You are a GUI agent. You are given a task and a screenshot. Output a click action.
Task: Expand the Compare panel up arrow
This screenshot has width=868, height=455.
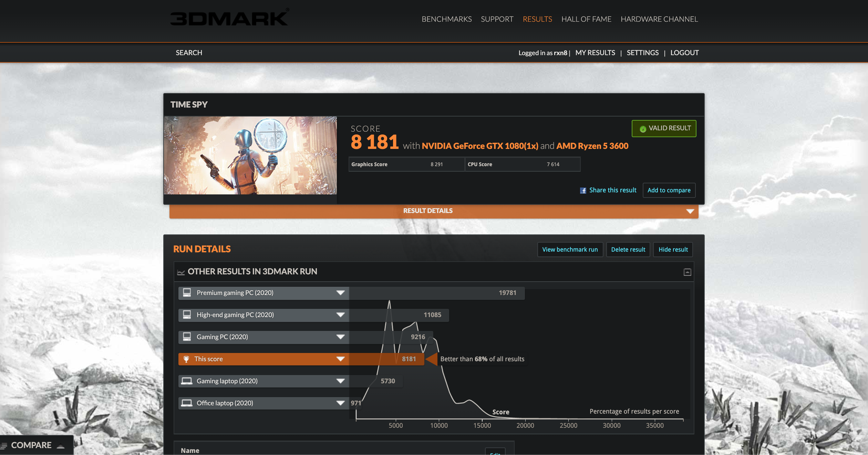(x=61, y=446)
